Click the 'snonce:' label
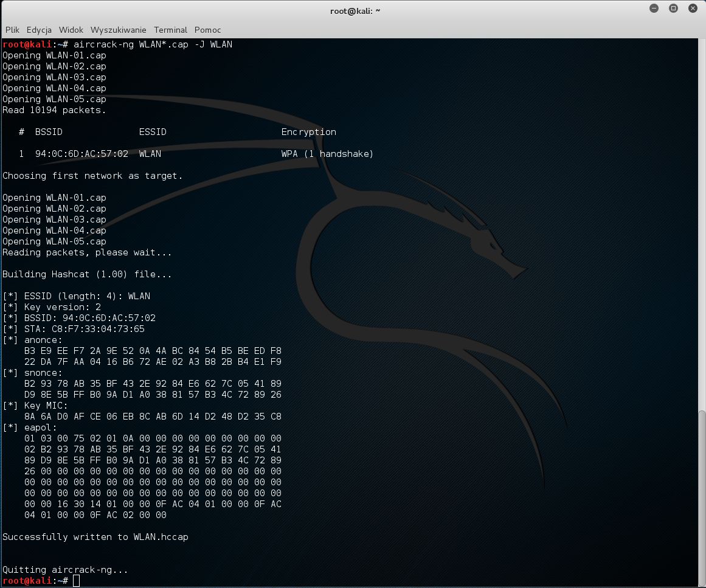Screen dimensions: 706x588 43,373
